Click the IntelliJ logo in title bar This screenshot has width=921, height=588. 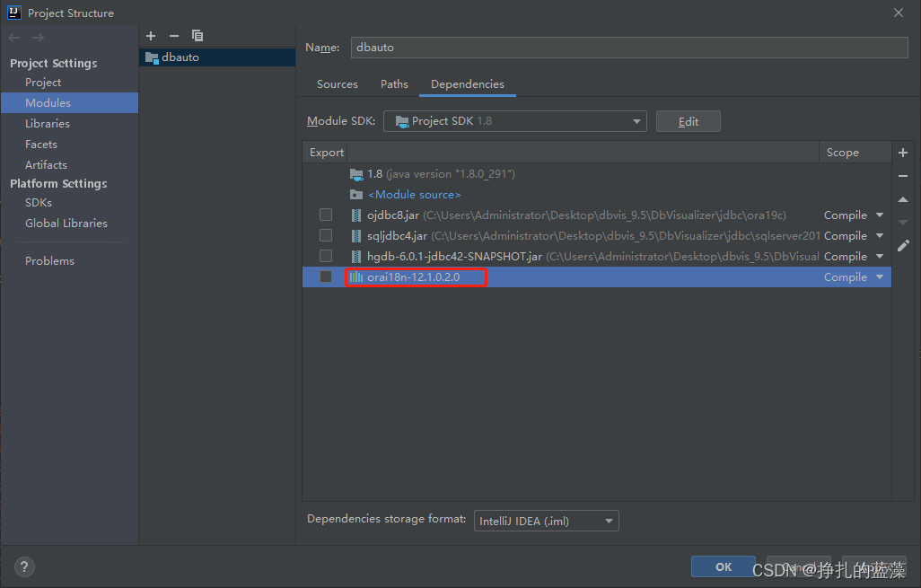[x=14, y=13]
